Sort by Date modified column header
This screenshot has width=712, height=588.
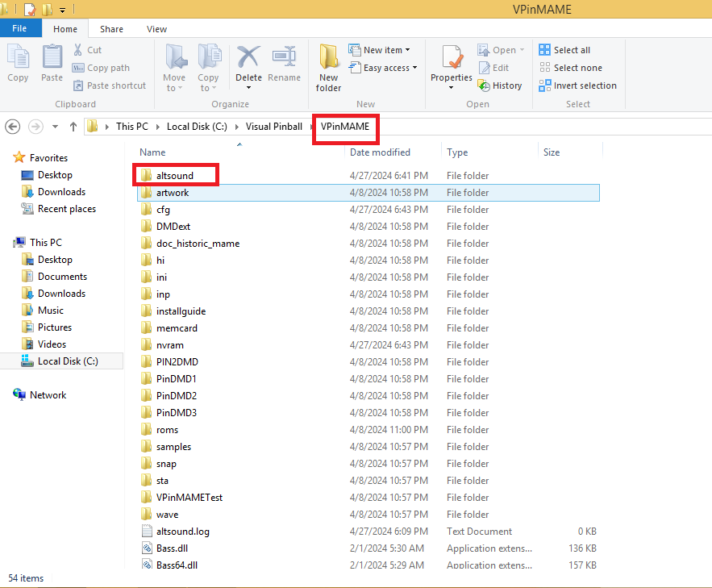click(x=380, y=152)
